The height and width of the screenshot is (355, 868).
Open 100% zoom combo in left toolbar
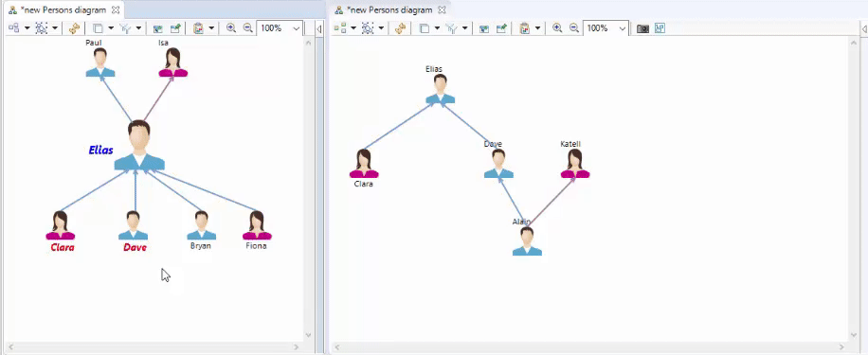tap(280, 28)
